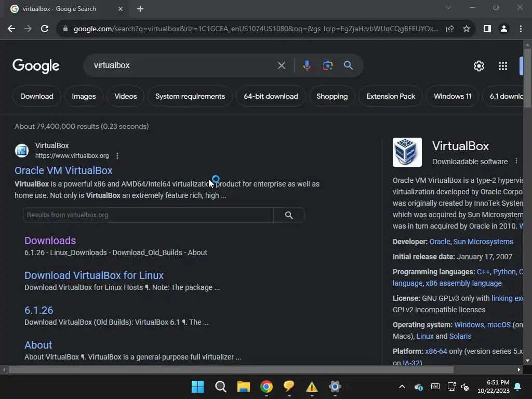
Task: Focus the Results from virtualbox.org field
Action: (148, 215)
